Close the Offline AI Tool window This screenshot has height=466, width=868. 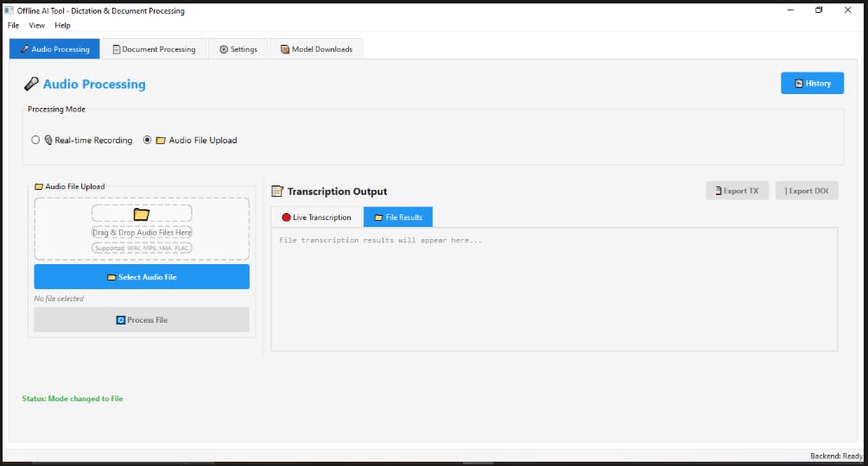pos(847,10)
